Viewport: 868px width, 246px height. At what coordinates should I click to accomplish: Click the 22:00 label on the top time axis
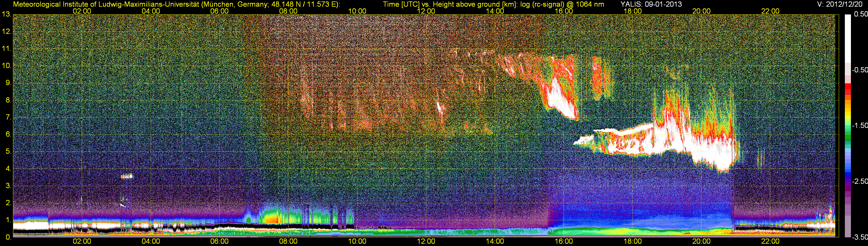click(770, 11)
